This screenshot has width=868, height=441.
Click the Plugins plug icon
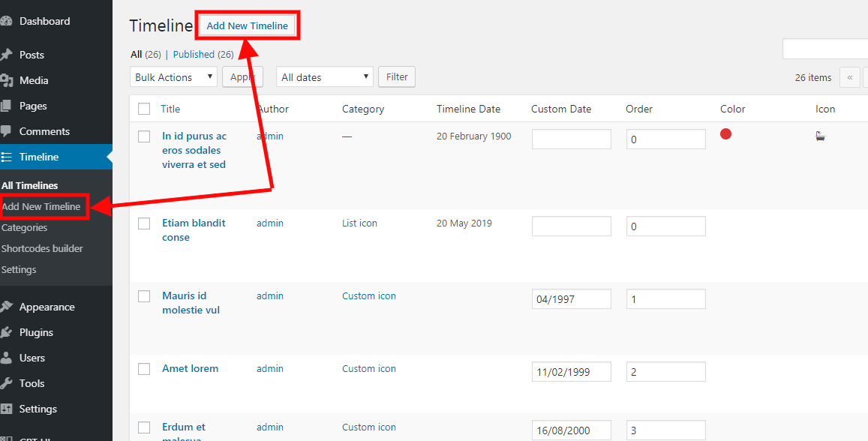pos(6,332)
